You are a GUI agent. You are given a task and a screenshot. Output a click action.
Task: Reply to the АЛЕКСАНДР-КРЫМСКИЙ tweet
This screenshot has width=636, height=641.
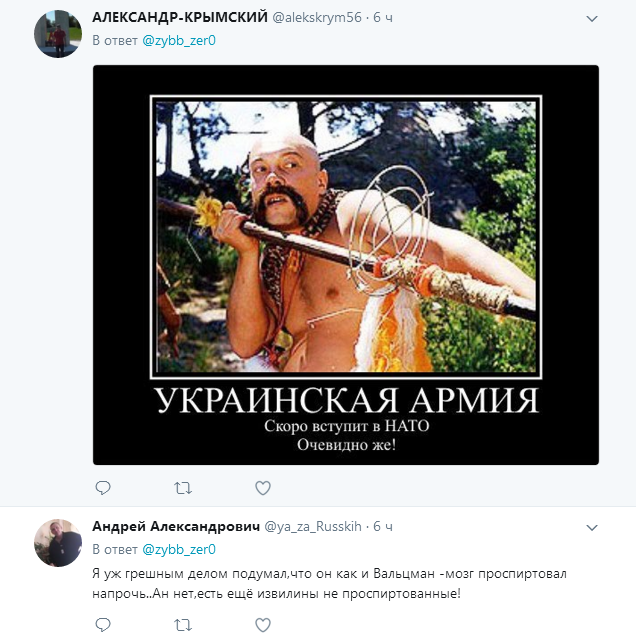pyautogui.click(x=102, y=488)
